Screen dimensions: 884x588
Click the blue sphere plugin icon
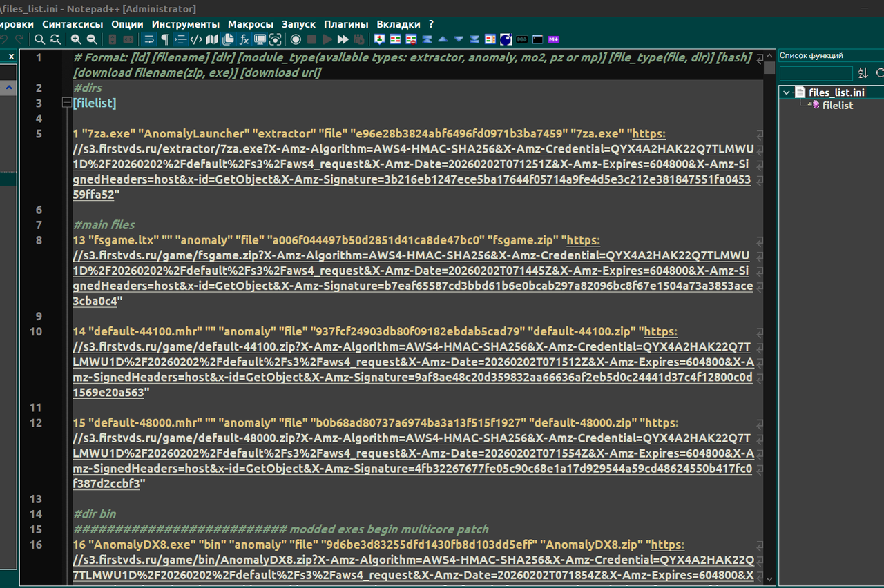coord(506,39)
